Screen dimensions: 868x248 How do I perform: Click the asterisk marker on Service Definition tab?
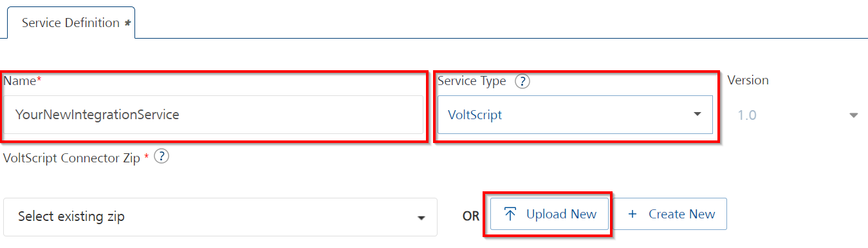click(x=127, y=23)
